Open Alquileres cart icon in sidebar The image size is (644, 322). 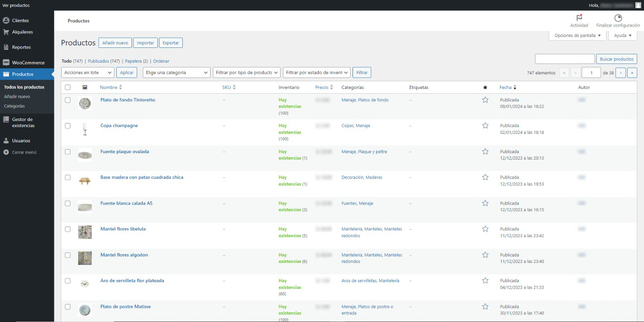click(6, 32)
